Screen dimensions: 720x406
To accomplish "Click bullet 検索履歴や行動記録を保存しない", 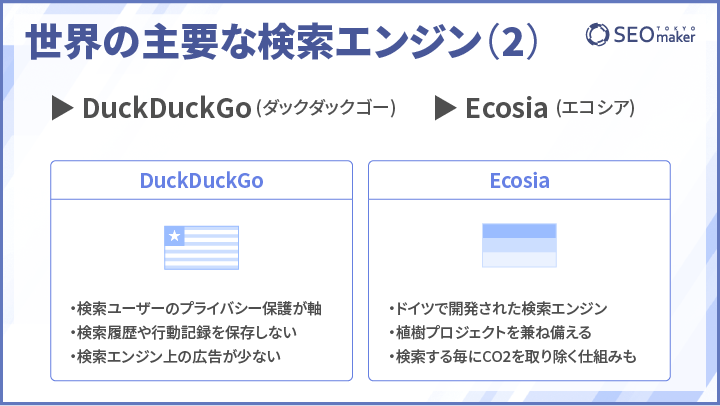I will pyautogui.click(x=184, y=333).
